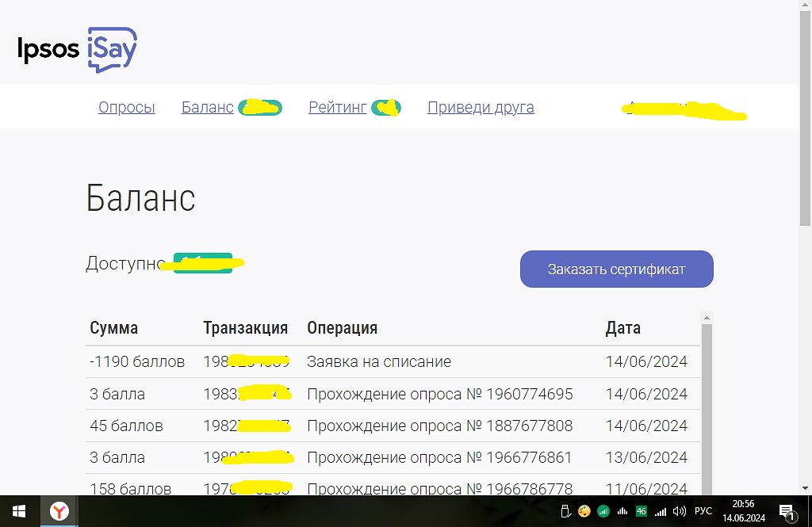Switch the РУС keyboard language indicator
812x527 pixels.
tap(703, 511)
